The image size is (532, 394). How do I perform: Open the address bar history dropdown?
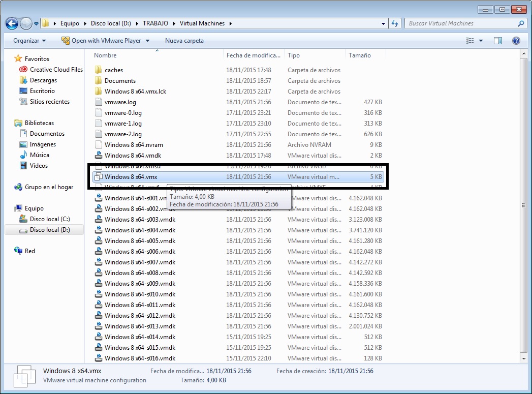pyautogui.click(x=383, y=24)
